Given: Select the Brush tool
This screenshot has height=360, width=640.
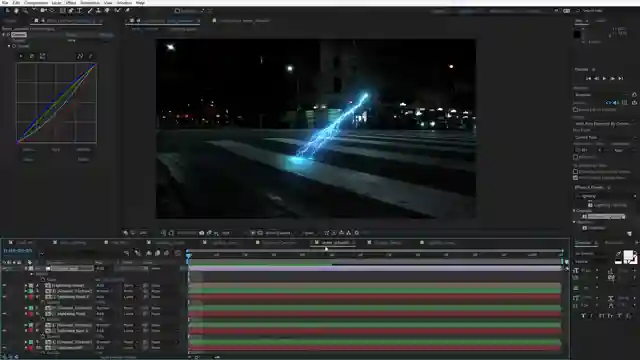Looking at the screenshot, I should tap(90, 11).
